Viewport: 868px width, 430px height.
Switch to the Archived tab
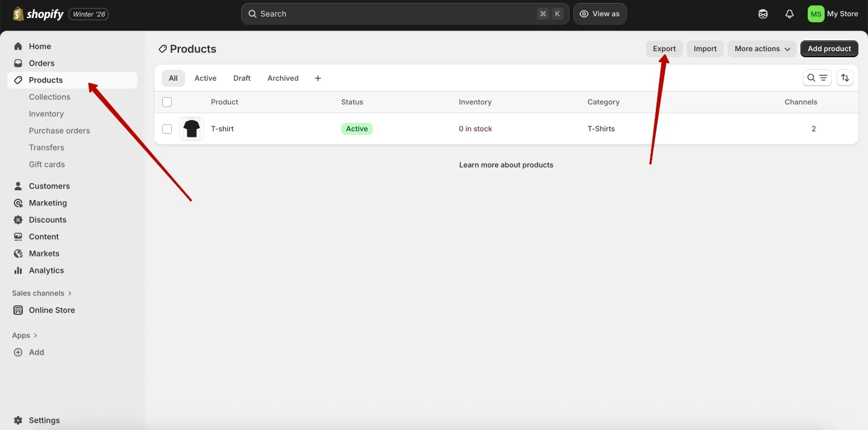(283, 78)
